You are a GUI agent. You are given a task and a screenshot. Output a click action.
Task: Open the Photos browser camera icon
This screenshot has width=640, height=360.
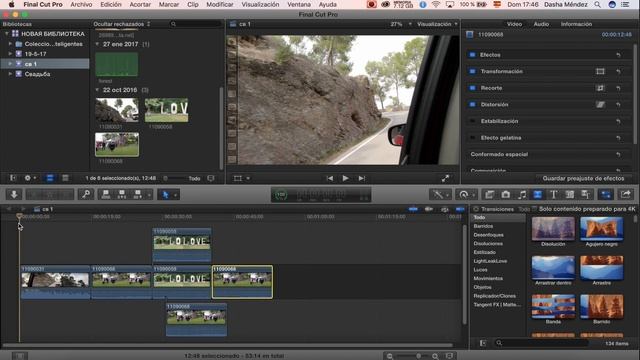pyautogui.click(x=506, y=195)
